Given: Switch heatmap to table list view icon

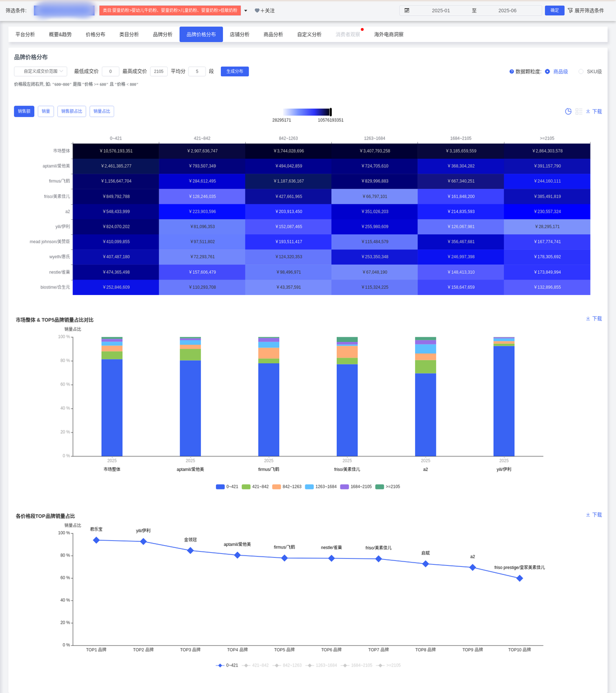Looking at the screenshot, I should (x=579, y=112).
